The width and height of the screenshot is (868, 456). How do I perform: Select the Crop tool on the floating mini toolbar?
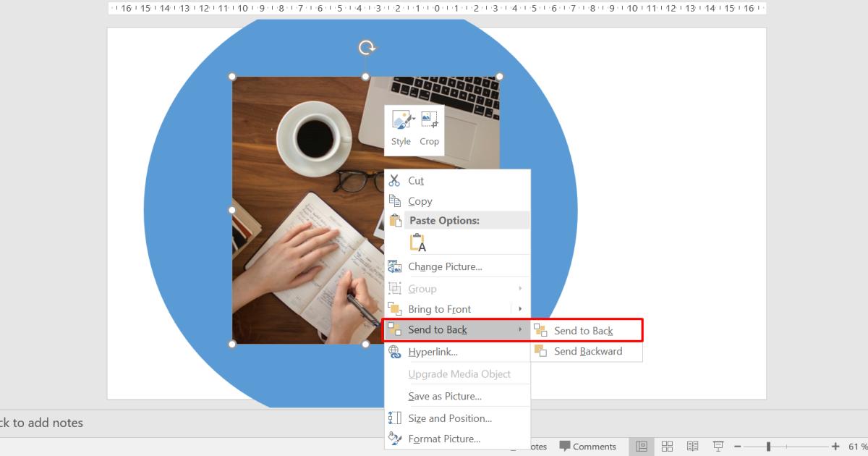[x=430, y=129]
